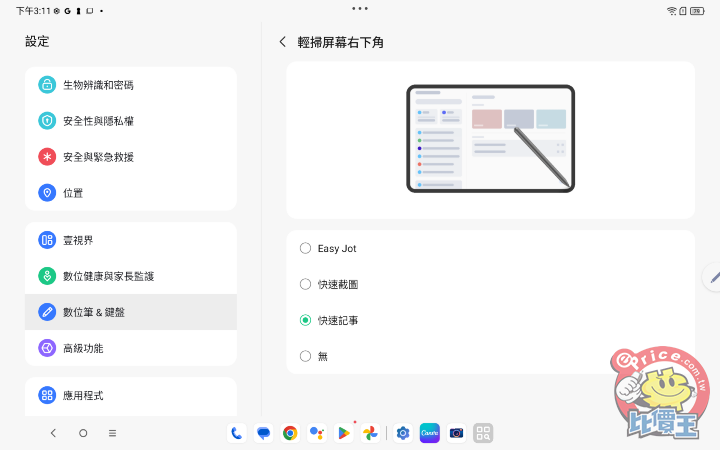720x450 pixels.
Task: Select the Easy Jot radio button
Action: tap(305, 248)
